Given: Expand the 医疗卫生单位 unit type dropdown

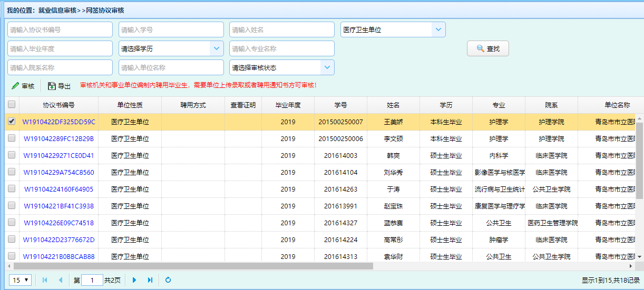Looking at the screenshot, I should 438,29.
